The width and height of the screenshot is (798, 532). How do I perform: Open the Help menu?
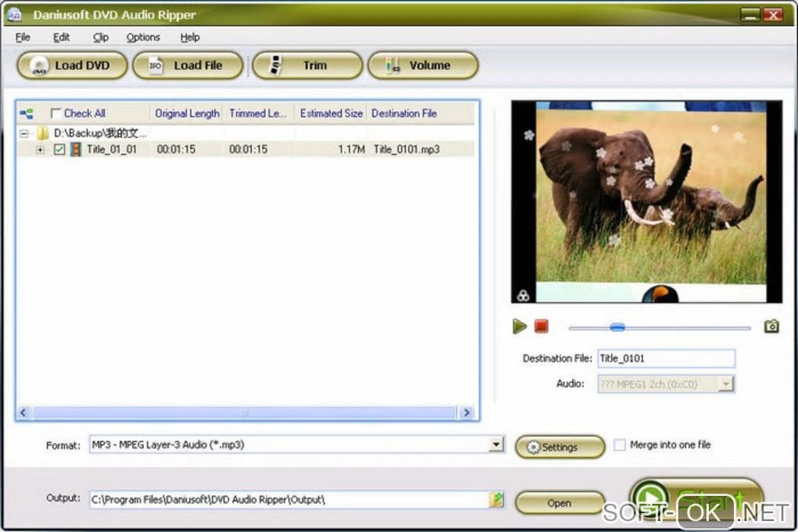click(x=190, y=38)
